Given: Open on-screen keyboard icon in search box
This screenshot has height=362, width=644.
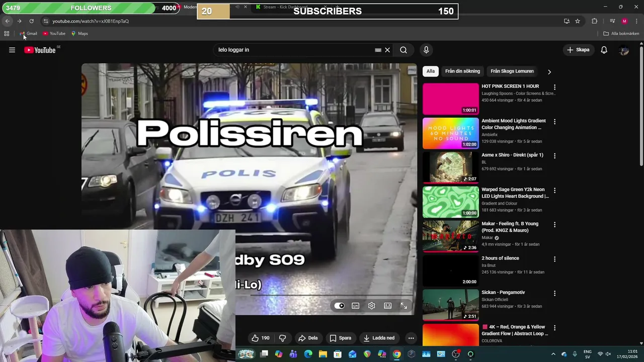Looking at the screenshot, I should [x=378, y=50].
